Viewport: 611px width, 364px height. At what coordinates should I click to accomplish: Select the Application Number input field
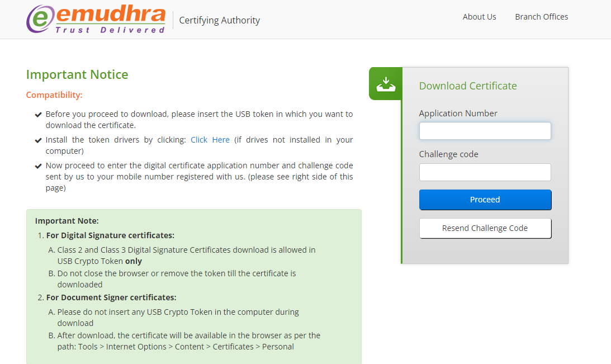pos(485,131)
